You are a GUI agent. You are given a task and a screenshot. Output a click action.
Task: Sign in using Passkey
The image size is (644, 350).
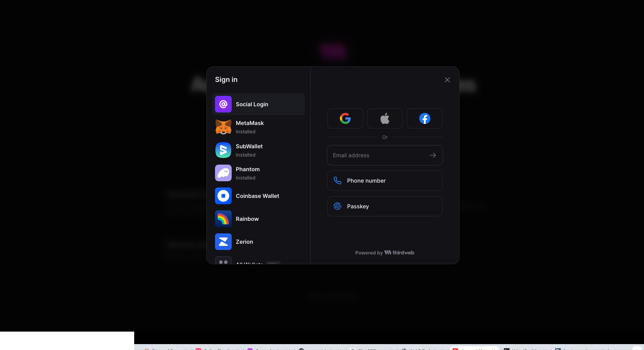385,206
